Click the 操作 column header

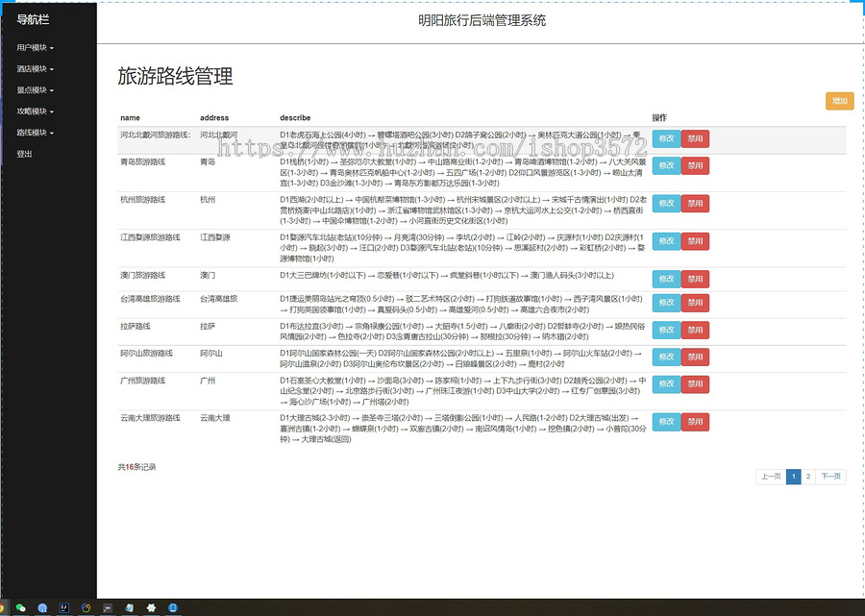[x=659, y=117]
